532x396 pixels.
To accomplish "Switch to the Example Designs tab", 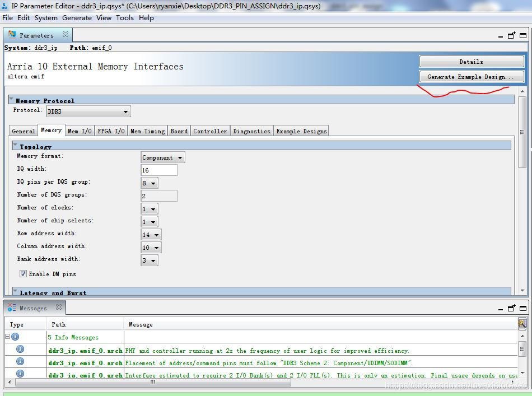I will point(301,131).
